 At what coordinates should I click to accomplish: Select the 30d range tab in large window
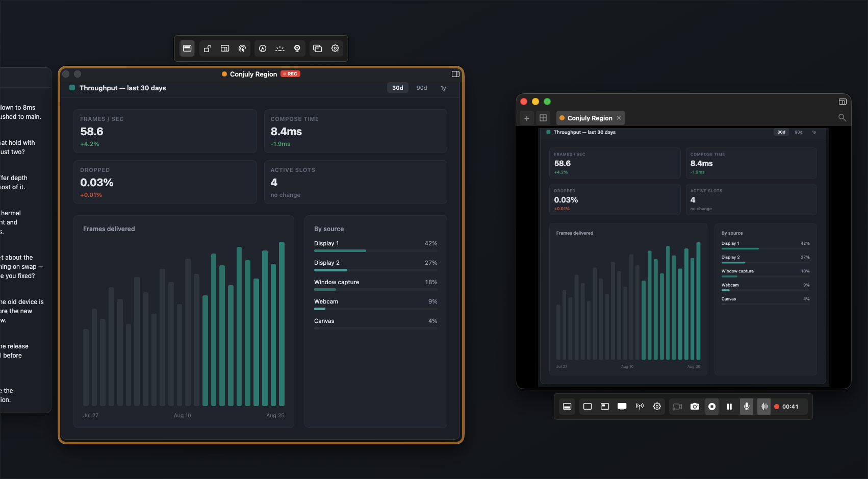(398, 88)
